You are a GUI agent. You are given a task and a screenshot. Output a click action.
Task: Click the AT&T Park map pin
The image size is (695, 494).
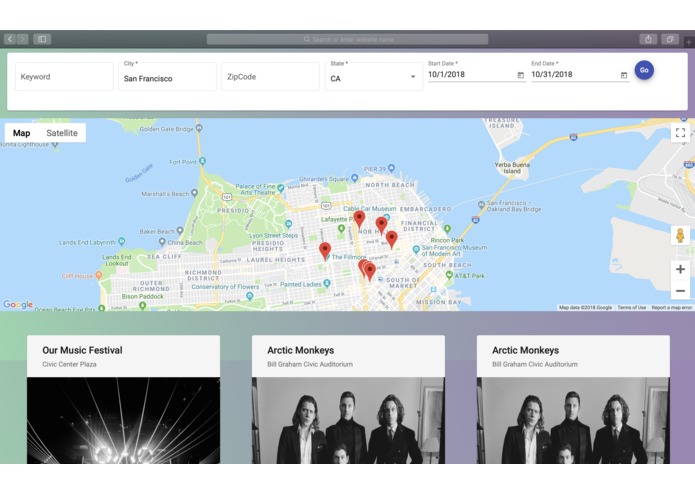[x=449, y=275]
